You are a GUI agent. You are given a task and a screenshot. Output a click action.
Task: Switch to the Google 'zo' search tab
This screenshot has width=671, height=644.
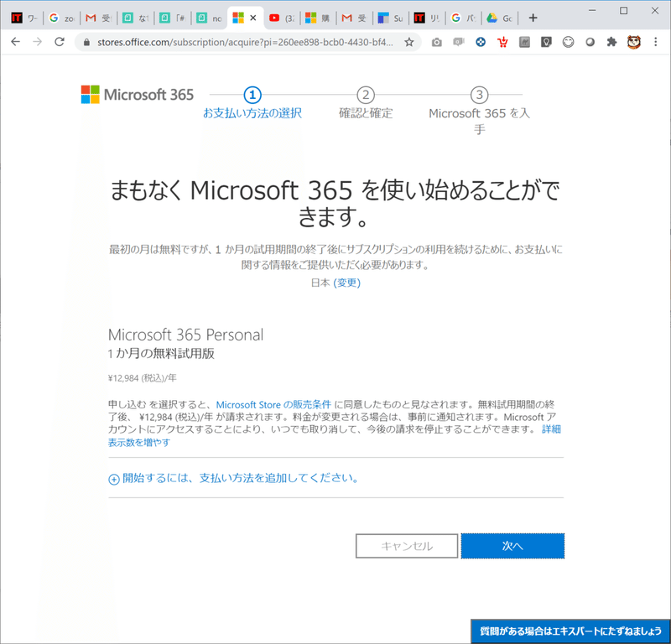[61, 18]
